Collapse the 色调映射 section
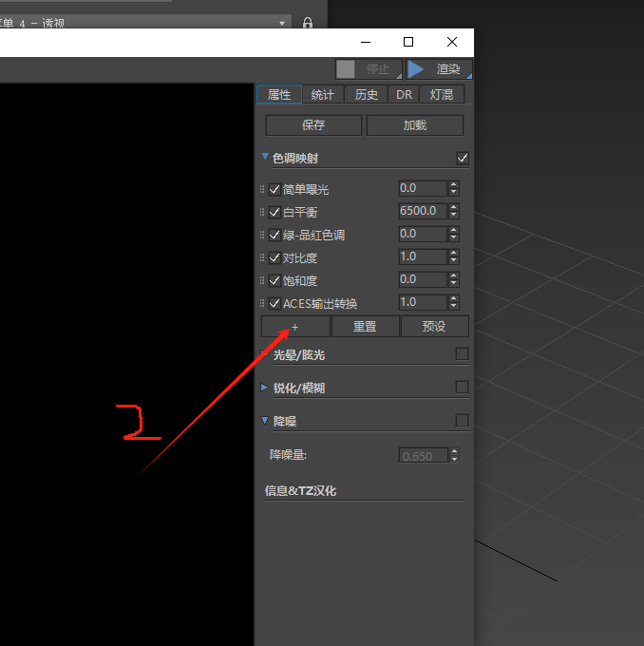 point(266,158)
